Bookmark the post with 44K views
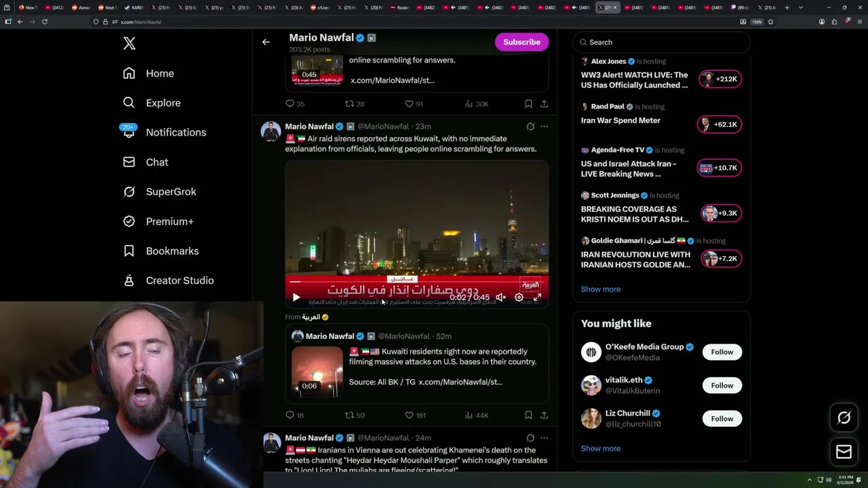This screenshot has width=868, height=488. pos(528,415)
